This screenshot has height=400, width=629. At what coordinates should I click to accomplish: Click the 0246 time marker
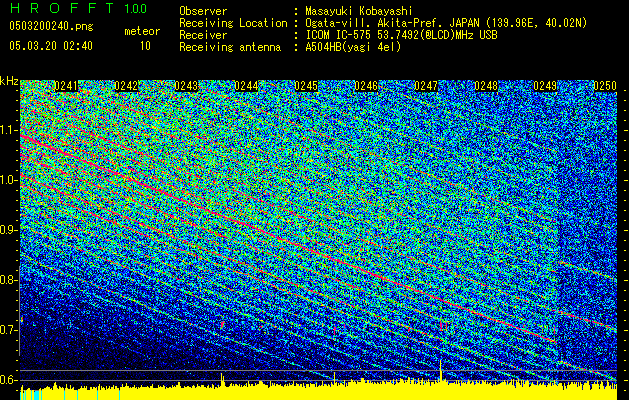[366, 86]
